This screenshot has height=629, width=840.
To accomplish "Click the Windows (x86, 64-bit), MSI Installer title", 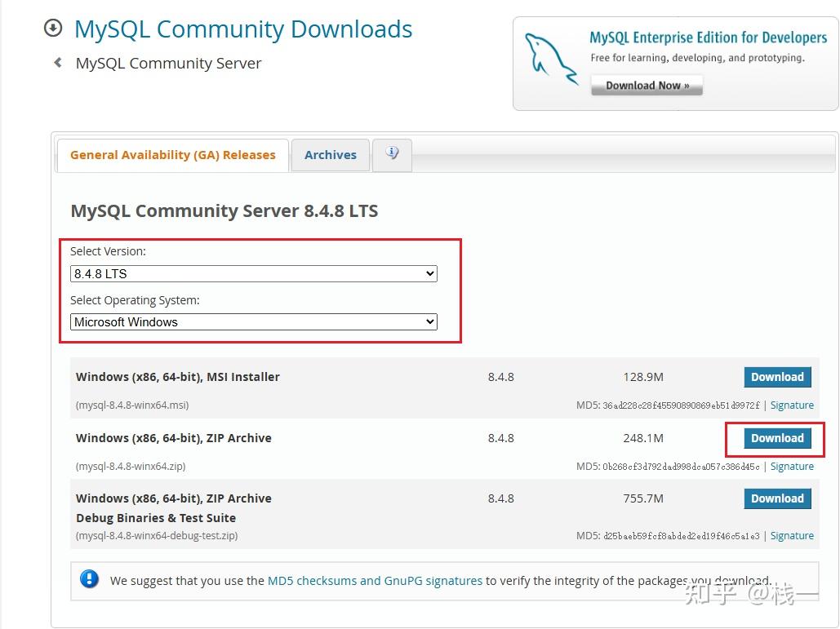I will (178, 377).
